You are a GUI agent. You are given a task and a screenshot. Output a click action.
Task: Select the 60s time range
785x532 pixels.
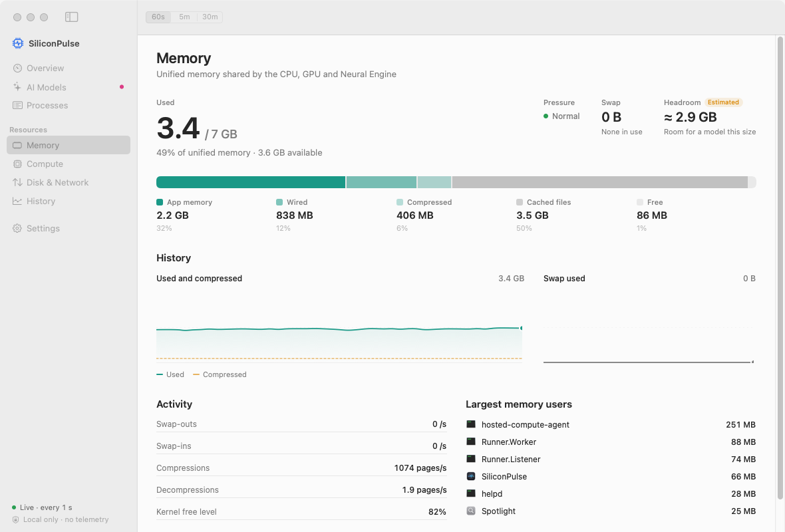(158, 17)
